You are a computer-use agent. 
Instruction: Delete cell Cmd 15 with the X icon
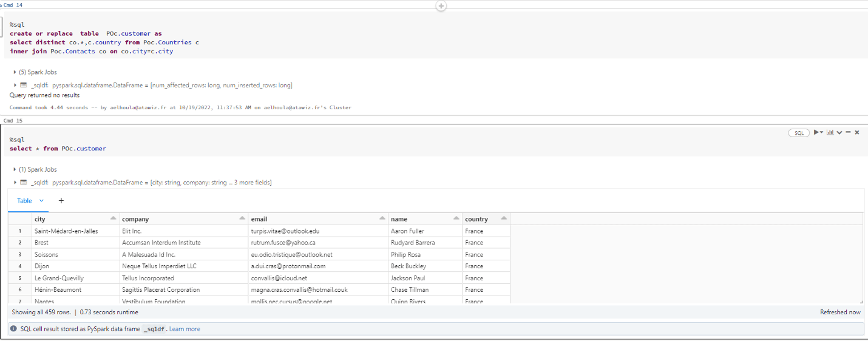[x=857, y=132]
